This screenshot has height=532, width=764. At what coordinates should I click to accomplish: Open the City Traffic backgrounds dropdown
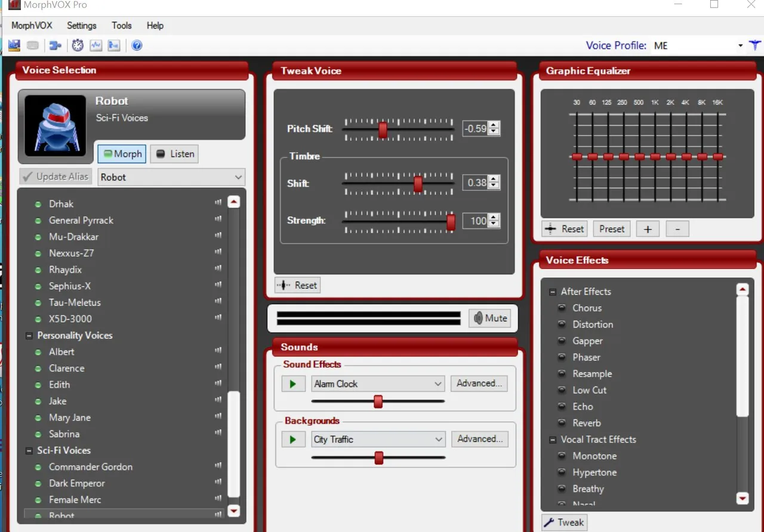coord(378,440)
